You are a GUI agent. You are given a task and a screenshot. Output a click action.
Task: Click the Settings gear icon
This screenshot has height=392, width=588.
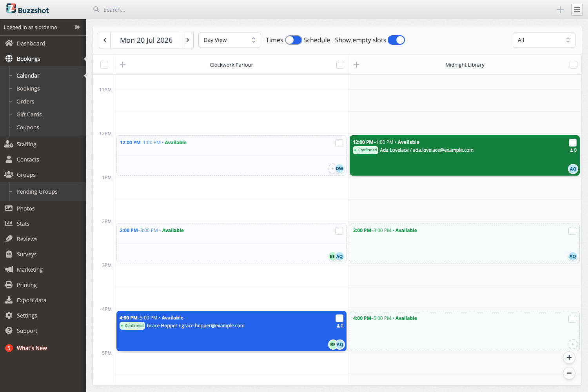pos(9,315)
